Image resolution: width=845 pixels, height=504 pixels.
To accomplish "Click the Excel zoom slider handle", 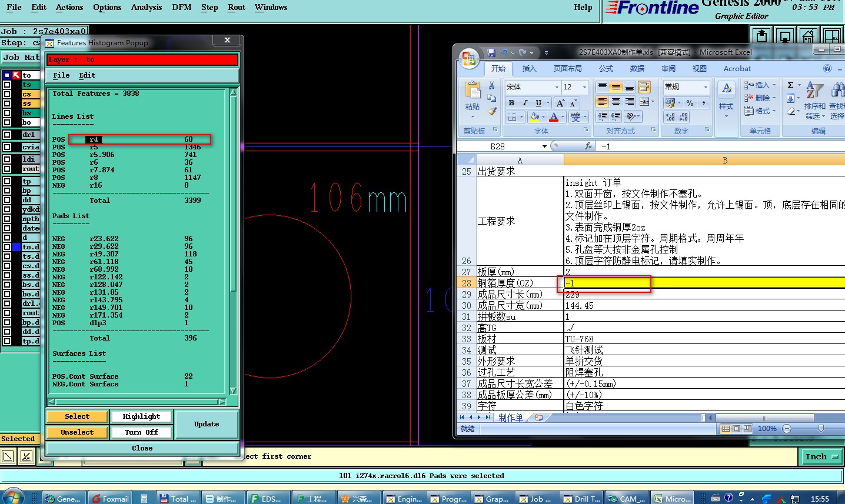I will pos(821,429).
